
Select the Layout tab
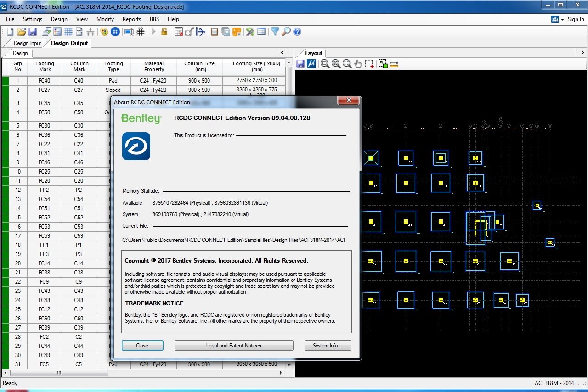click(x=314, y=53)
